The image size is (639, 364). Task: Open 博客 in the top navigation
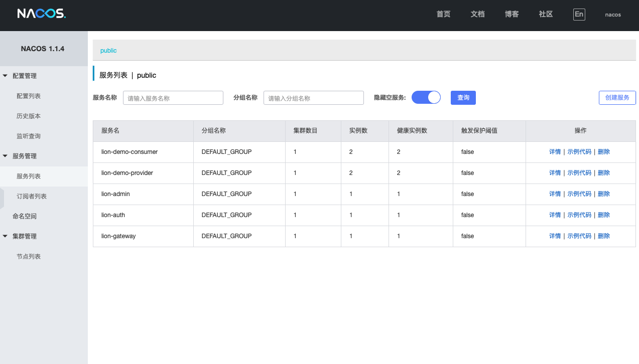pos(512,14)
